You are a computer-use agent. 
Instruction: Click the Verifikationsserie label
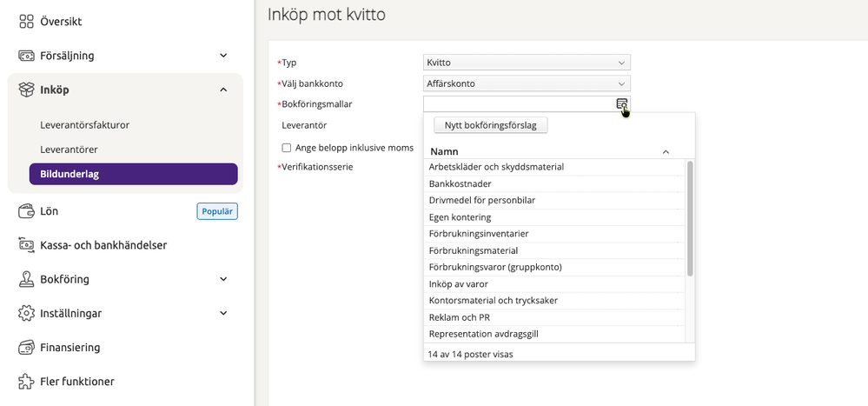315,166
